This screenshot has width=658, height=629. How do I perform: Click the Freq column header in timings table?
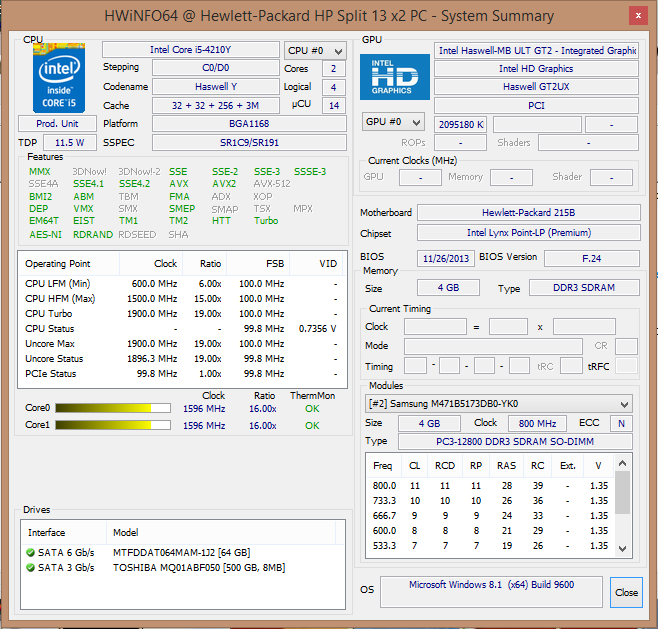pos(383,466)
